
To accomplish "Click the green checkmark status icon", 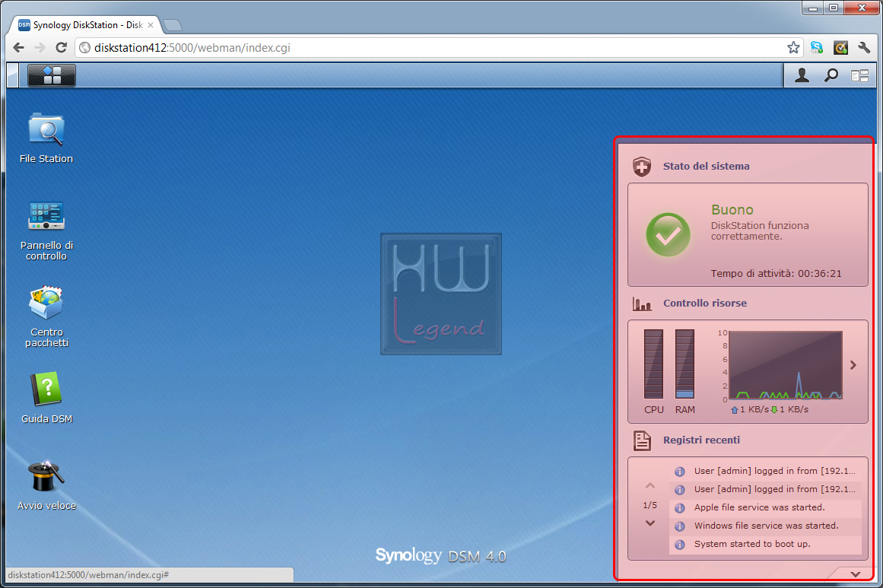I will pyautogui.click(x=668, y=234).
